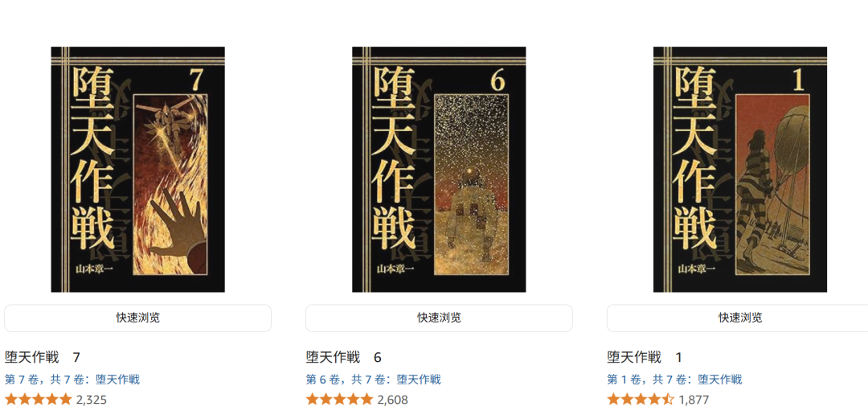Click the star rating icons for volume 6
This screenshot has width=868, height=419.
click(x=339, y=399)
